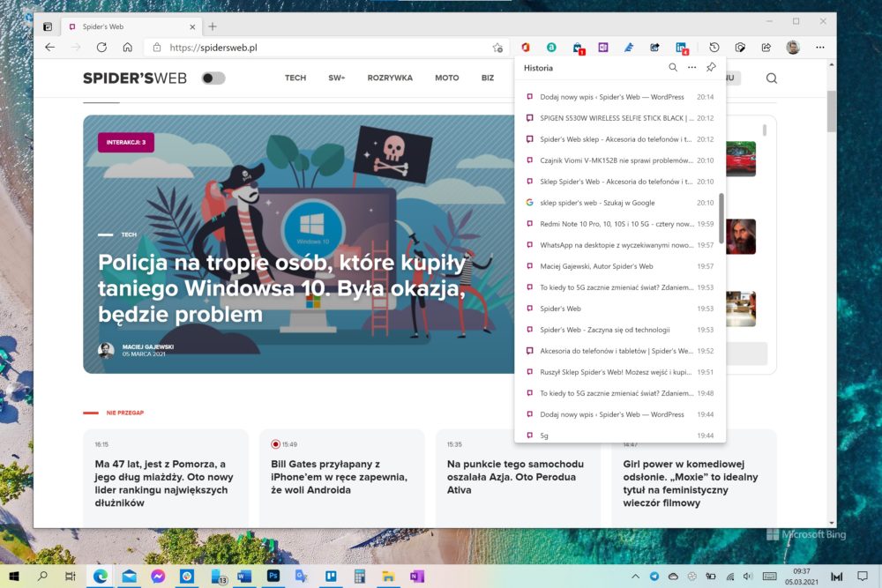
Task: Open history entry 'sklep spider's web - Szukaj w Google'
Action: 620,203
